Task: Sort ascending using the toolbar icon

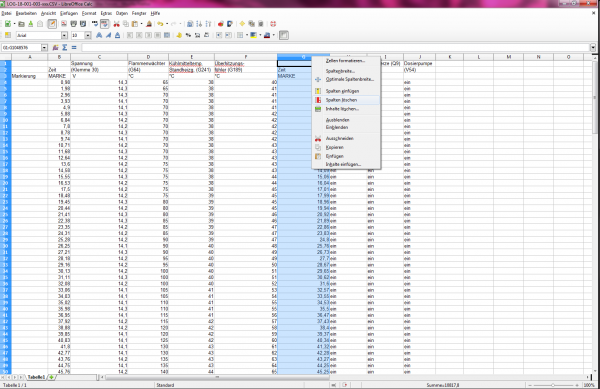Action: click(199, 24)
